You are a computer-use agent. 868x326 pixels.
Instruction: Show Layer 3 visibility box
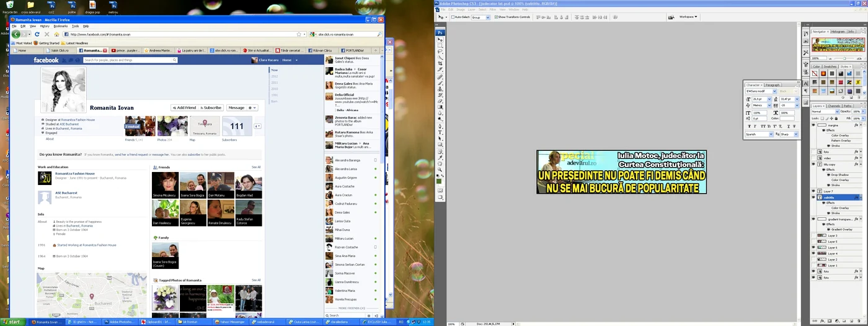pyautogui.click(x=813, y=235)
